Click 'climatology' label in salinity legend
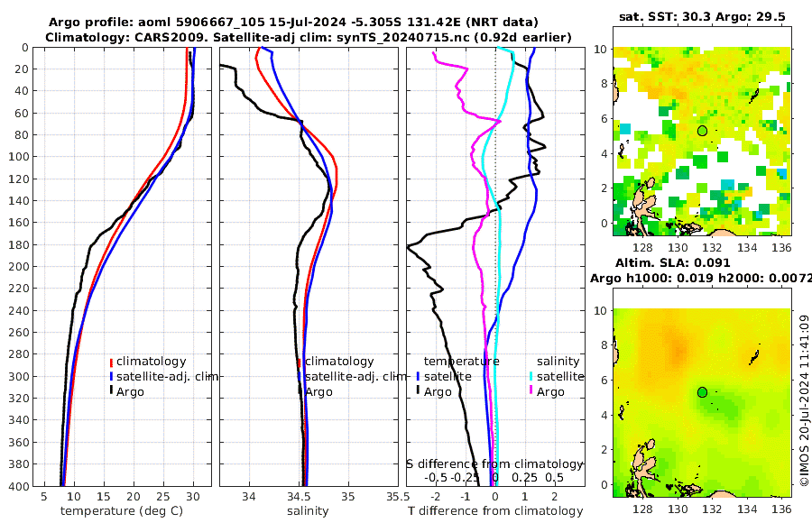 click(x=339, y=362)
